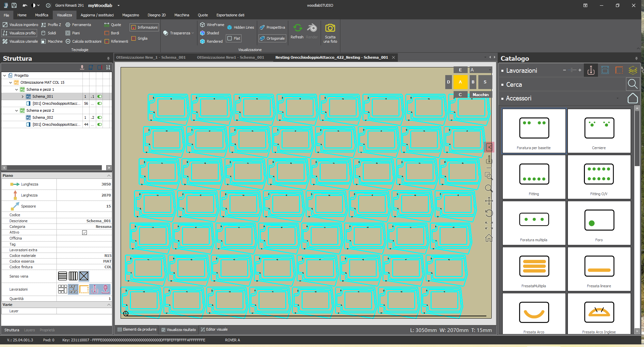
Task: Click the Scatta una foto camera icon
Action: [330, 28]
